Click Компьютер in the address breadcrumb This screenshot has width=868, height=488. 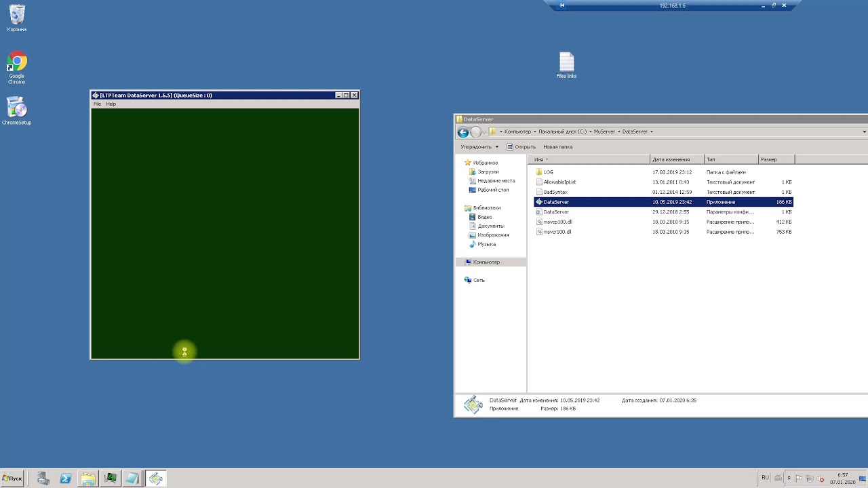(517, 131)
